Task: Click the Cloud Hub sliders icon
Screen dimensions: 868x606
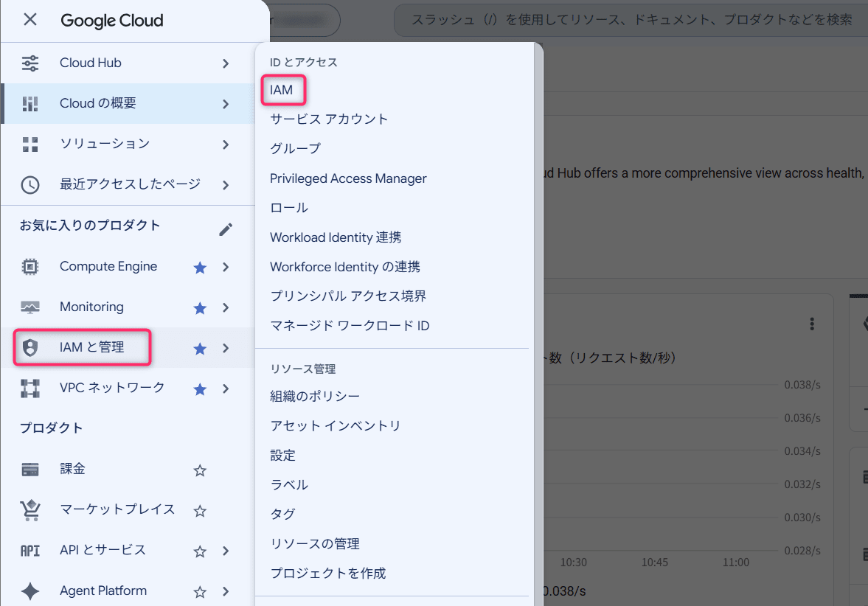Action: (30, 63)
